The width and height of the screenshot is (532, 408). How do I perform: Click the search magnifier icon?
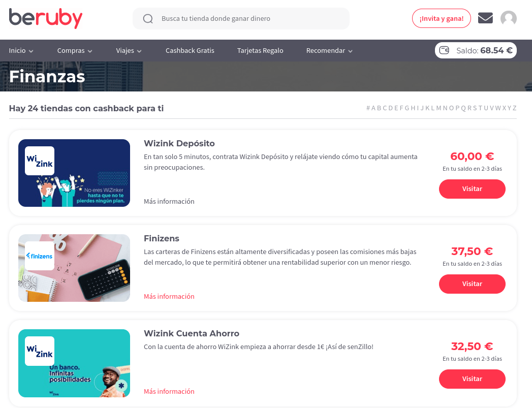[148, 19]
